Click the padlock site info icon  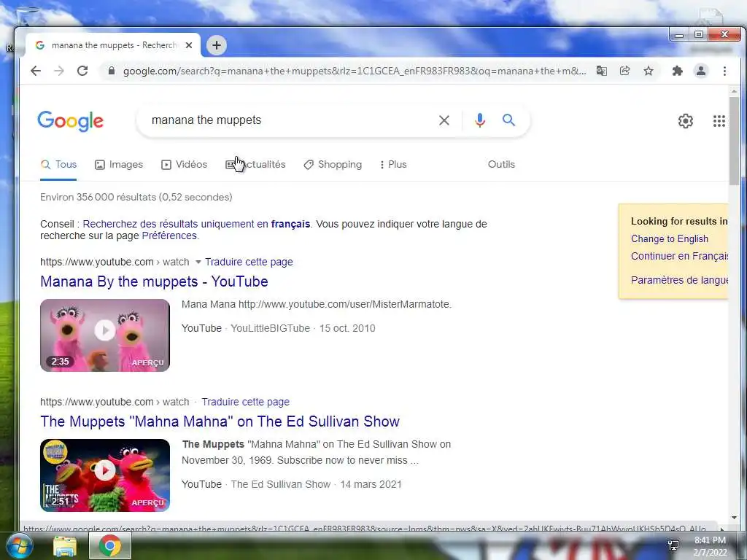112,71
